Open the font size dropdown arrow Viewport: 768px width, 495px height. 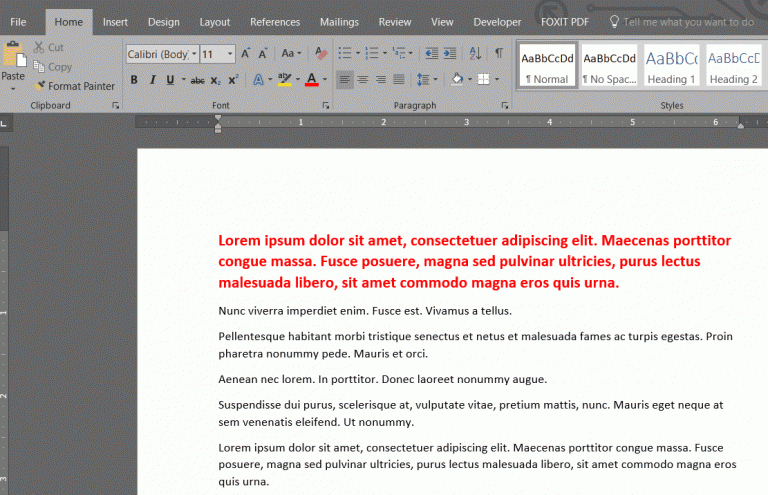point(230,54)
